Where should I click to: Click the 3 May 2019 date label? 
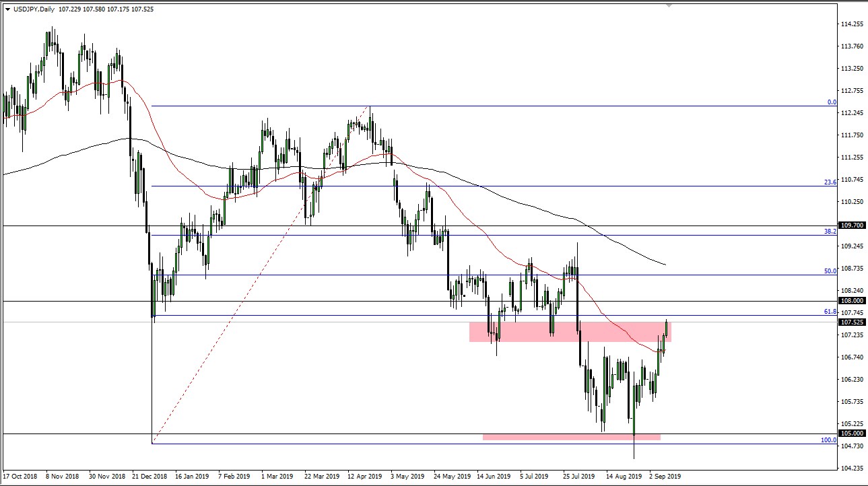408,474
